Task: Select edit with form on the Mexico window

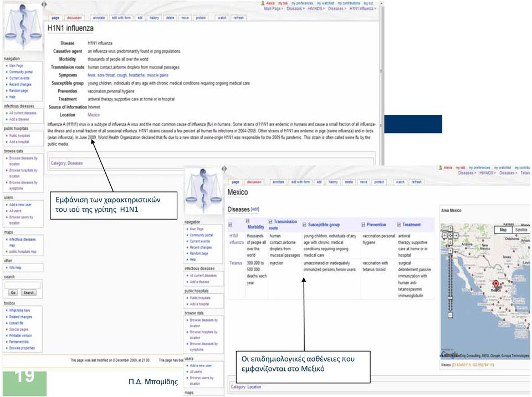Action: (300, 182)
